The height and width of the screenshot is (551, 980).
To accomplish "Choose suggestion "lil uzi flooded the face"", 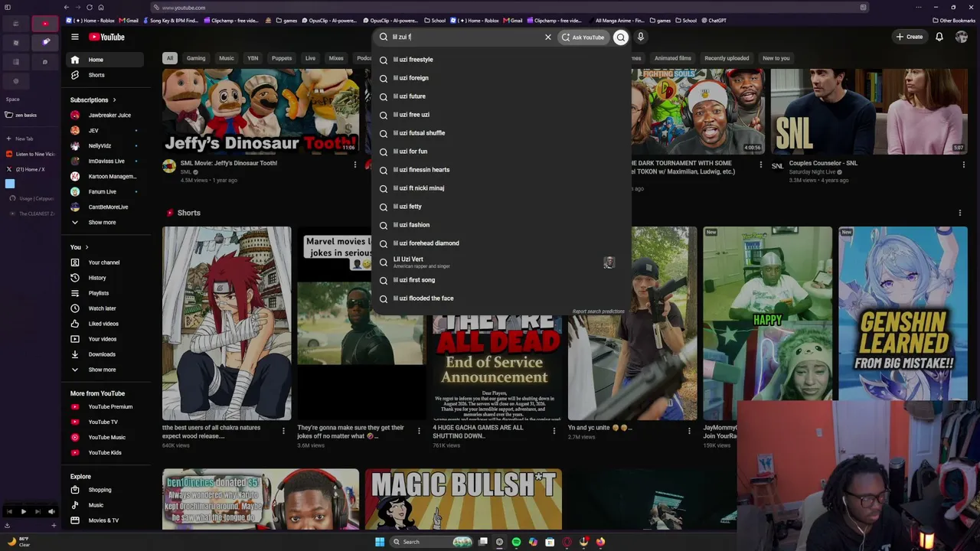I will [x=501, y=298].
